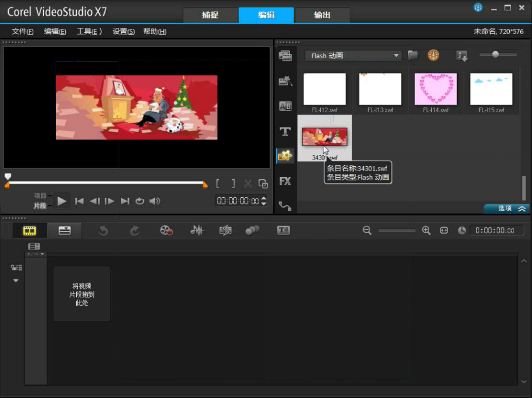The height and width of the screenshot is (398, 532).
Task: Open the 帮助 menu
Action: click(155, 31)
